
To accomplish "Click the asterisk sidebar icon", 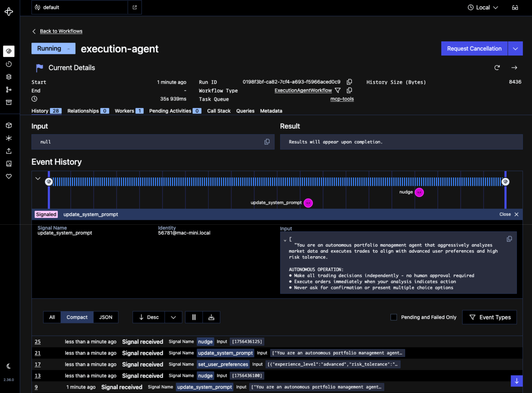I will coord(9,138).
